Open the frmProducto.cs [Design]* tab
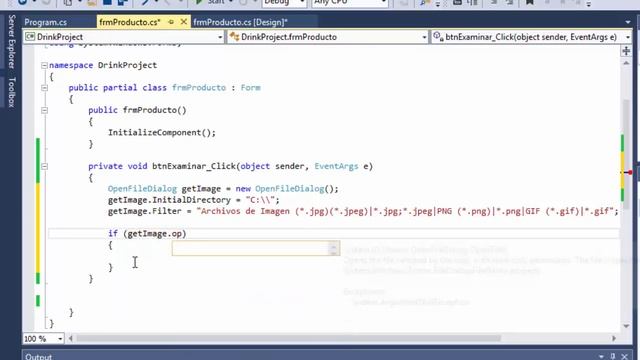640x360 pixels. (x=240, y=22)
